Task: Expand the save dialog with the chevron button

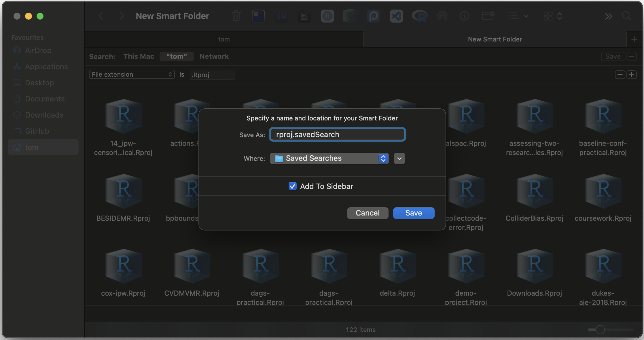Action: pos(399,158)
